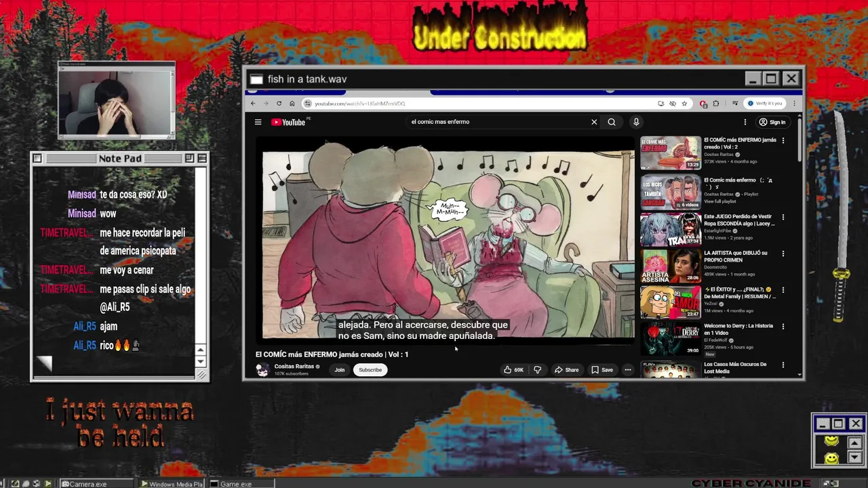Clear the YouTube search query text

click(594, 122)
